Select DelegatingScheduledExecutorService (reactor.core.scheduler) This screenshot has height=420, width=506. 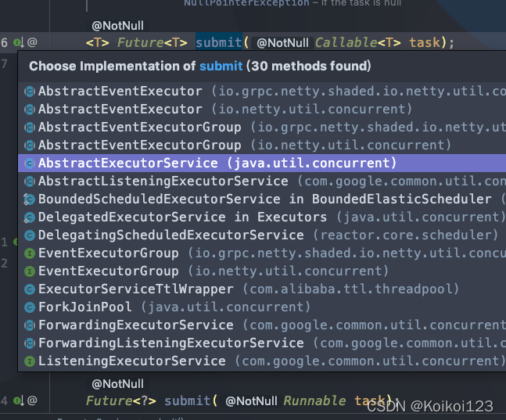point(262,235)
